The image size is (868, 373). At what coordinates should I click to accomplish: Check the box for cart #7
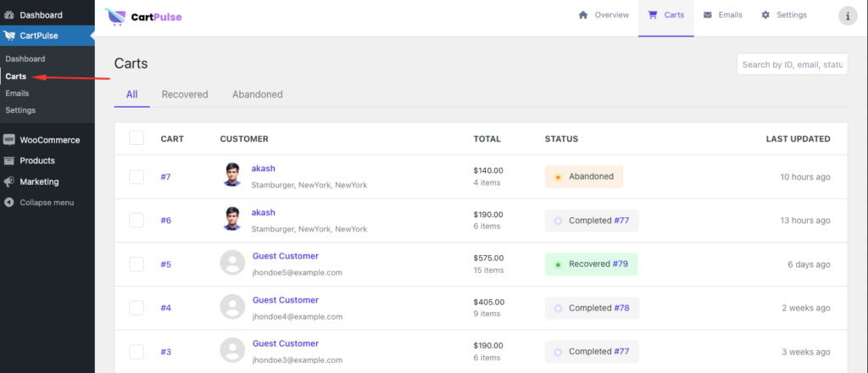[x=136, y=176]
